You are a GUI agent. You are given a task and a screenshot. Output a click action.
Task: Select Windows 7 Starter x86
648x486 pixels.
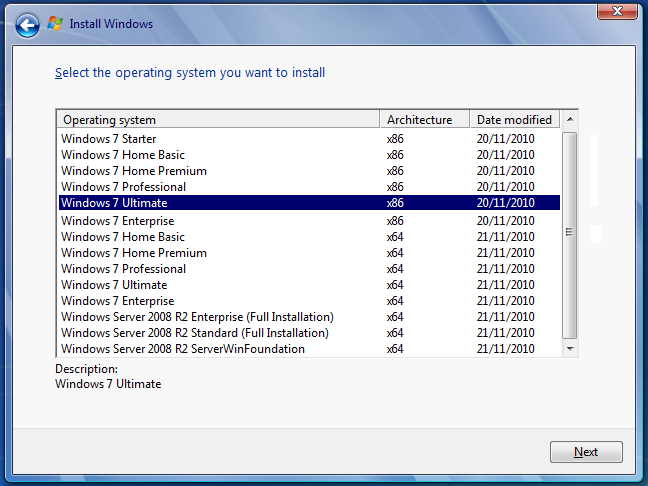coord(309,139)
